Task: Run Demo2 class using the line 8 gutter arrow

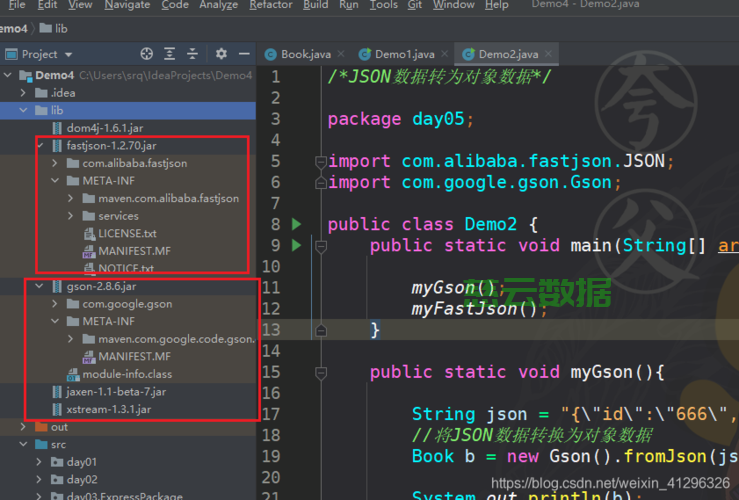Action: 296,224
